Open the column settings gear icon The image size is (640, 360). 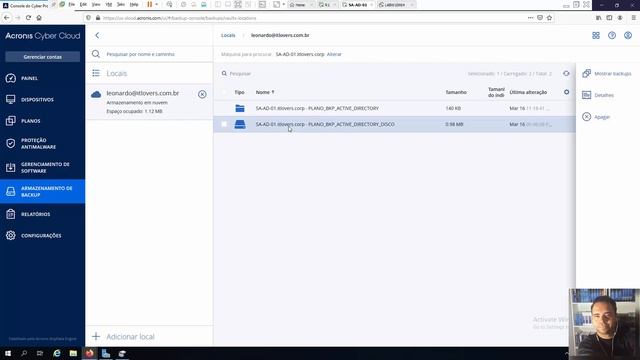567,92
